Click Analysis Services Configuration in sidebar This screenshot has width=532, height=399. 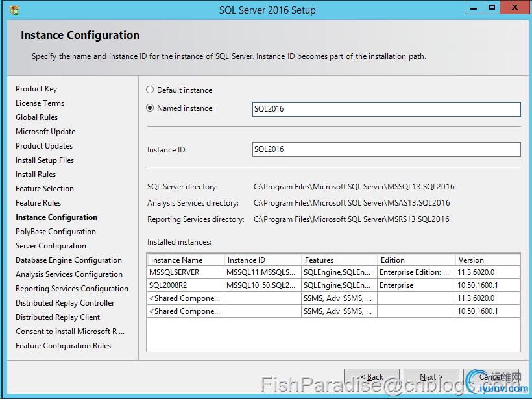coord(69,274)
